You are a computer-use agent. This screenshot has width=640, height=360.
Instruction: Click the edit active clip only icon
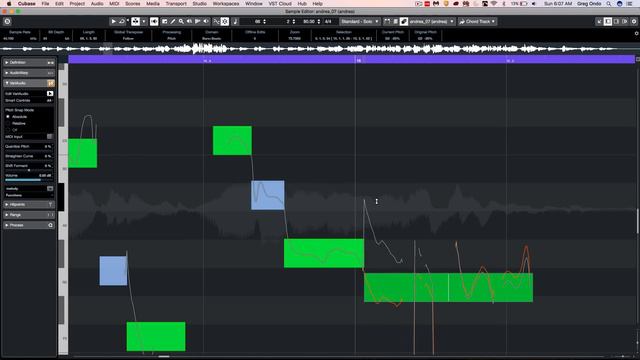(395, 21)
